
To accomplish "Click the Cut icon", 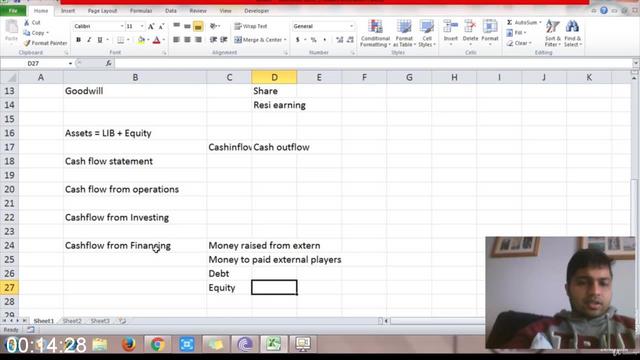I will coord(32,22).
